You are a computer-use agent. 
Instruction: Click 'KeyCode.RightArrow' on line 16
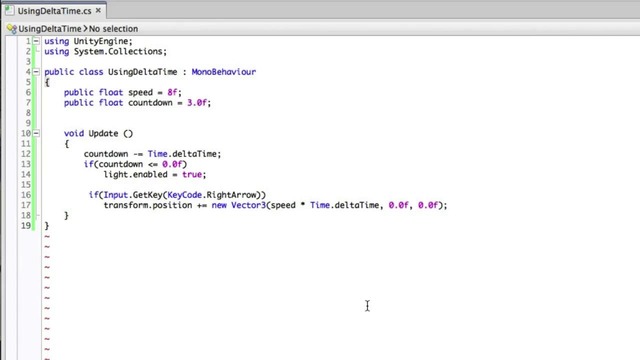(x=212, y=195)
